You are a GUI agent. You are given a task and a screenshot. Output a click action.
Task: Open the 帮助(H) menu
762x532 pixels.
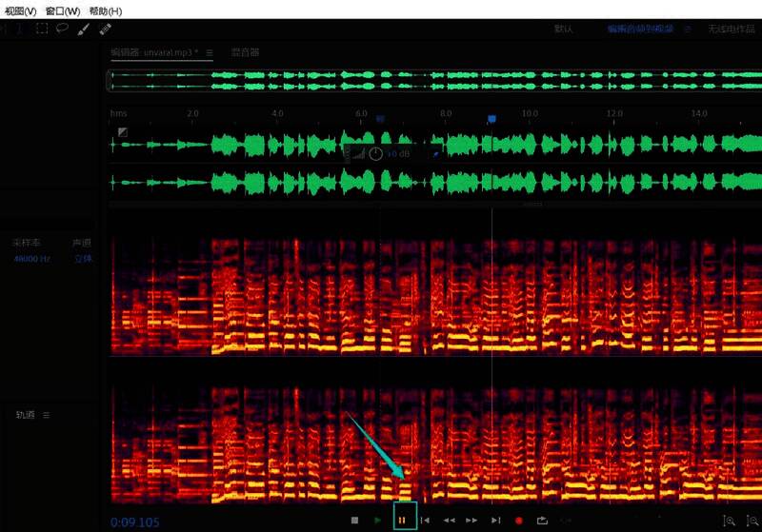coord(105,11)
